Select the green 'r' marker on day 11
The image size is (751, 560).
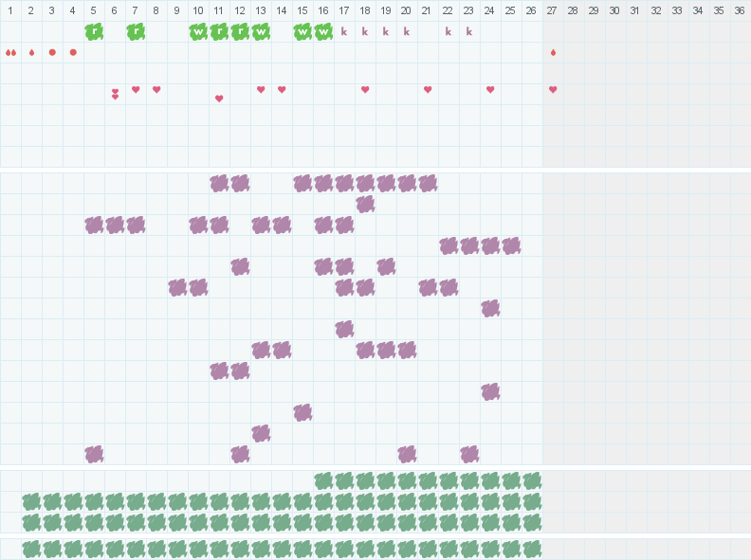click(219, 32)
